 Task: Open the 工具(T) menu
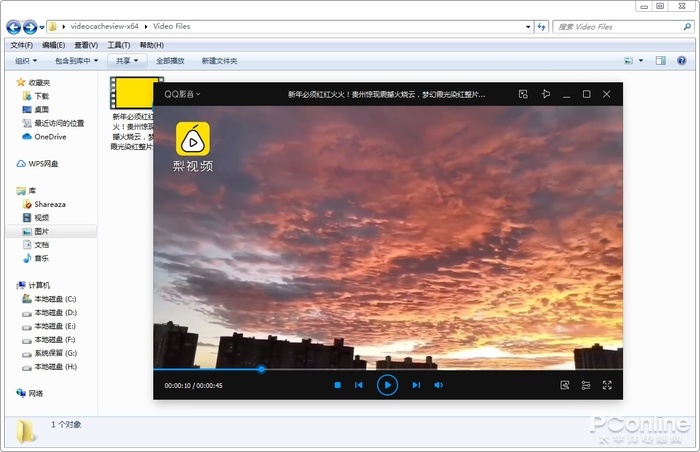[118, 45]
